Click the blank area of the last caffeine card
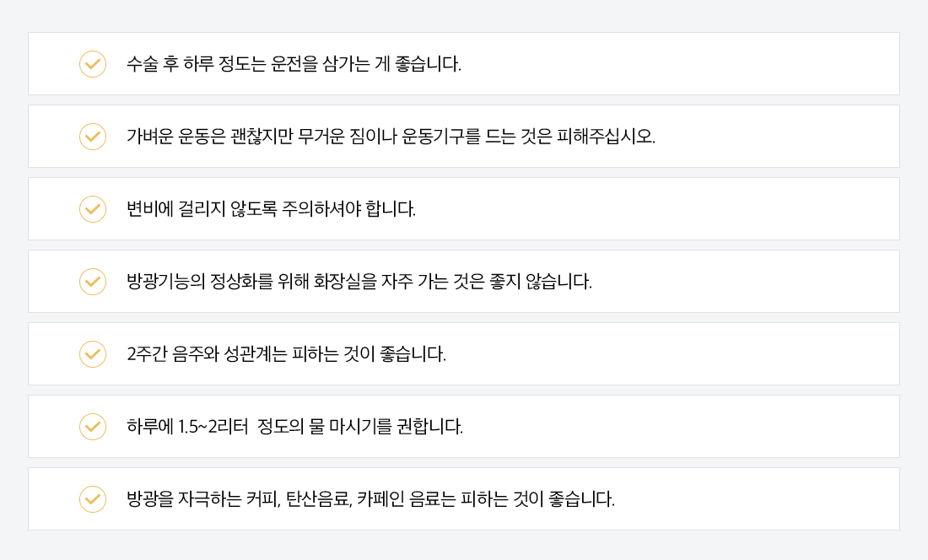The height and width of the screenshot is (560, 928). coord(758,499)
